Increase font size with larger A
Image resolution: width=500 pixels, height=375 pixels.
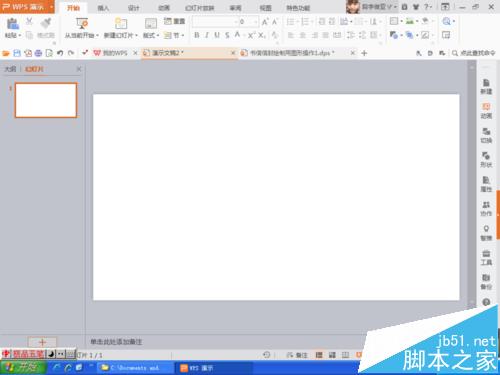(x=265, y=22)
